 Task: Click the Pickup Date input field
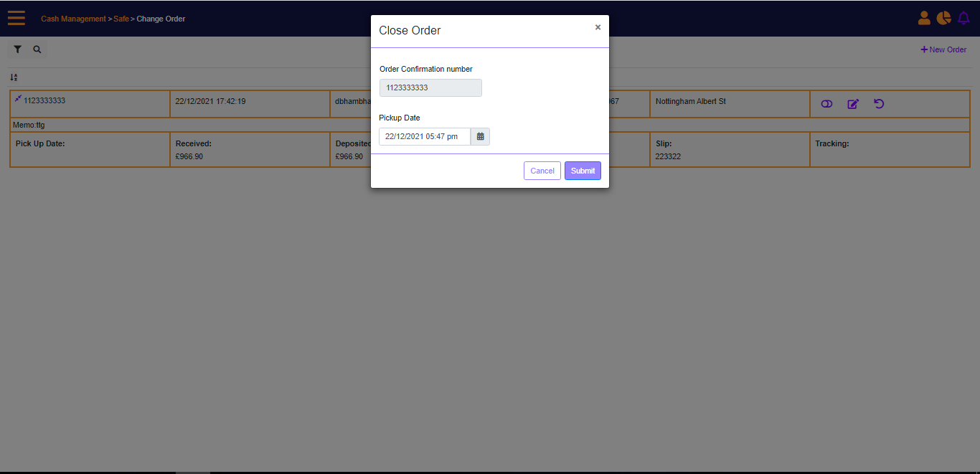[x=425, y=136]
